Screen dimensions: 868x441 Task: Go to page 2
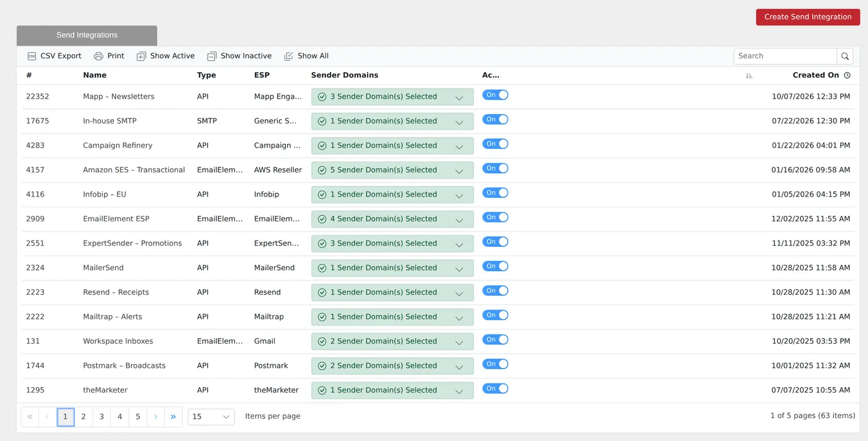[x=84, y=417]
